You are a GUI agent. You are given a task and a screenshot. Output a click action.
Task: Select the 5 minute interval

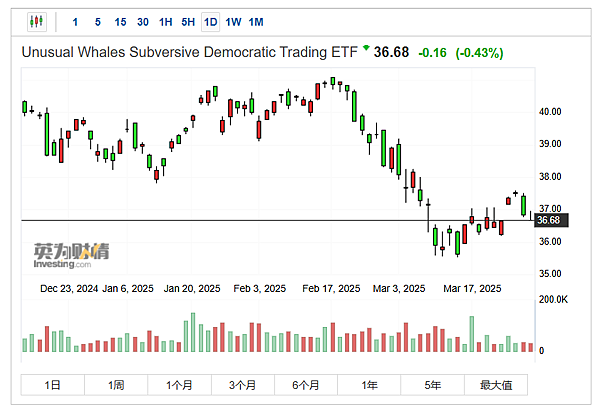(x=98, y=22)
